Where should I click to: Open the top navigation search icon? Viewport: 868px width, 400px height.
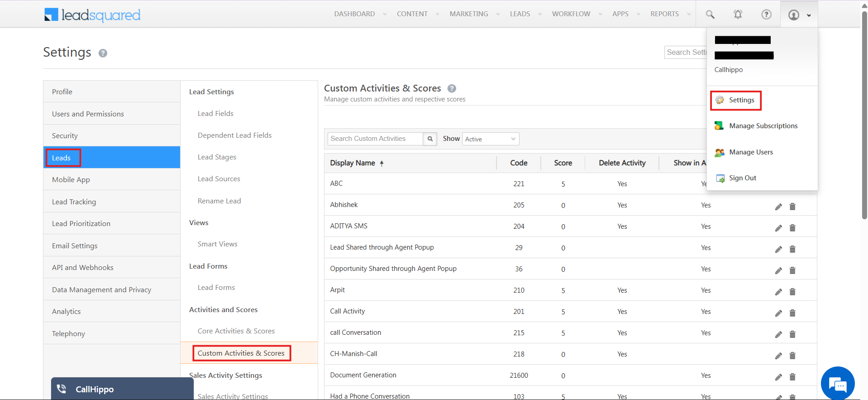(710, 14)
